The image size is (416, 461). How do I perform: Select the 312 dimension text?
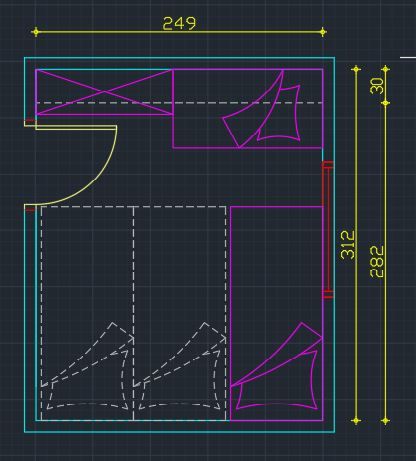point(348,245)
